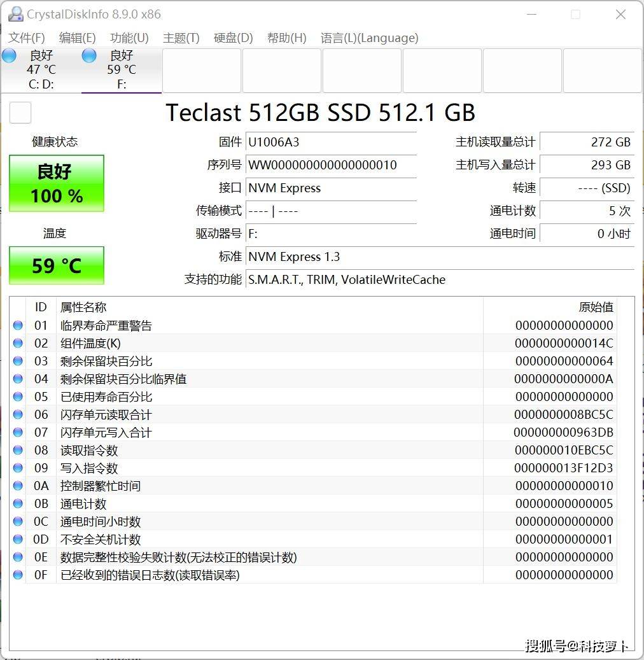The height and width of the screenshot is (660, 644).
Task: Click the green 59 °C temperature button
Action: pyautogui.click(x=57, y=265)
